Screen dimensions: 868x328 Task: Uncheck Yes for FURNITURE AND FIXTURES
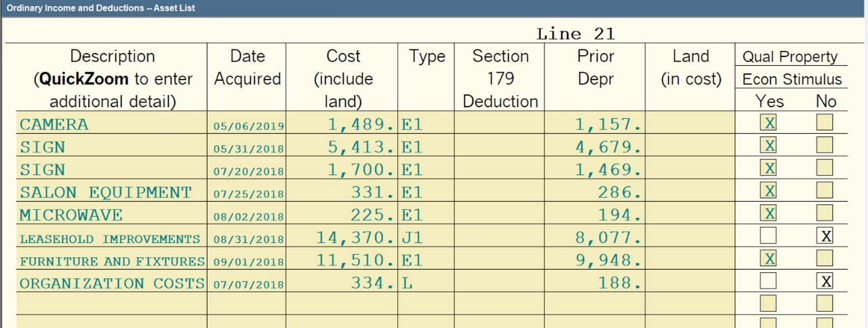[769, 259]
